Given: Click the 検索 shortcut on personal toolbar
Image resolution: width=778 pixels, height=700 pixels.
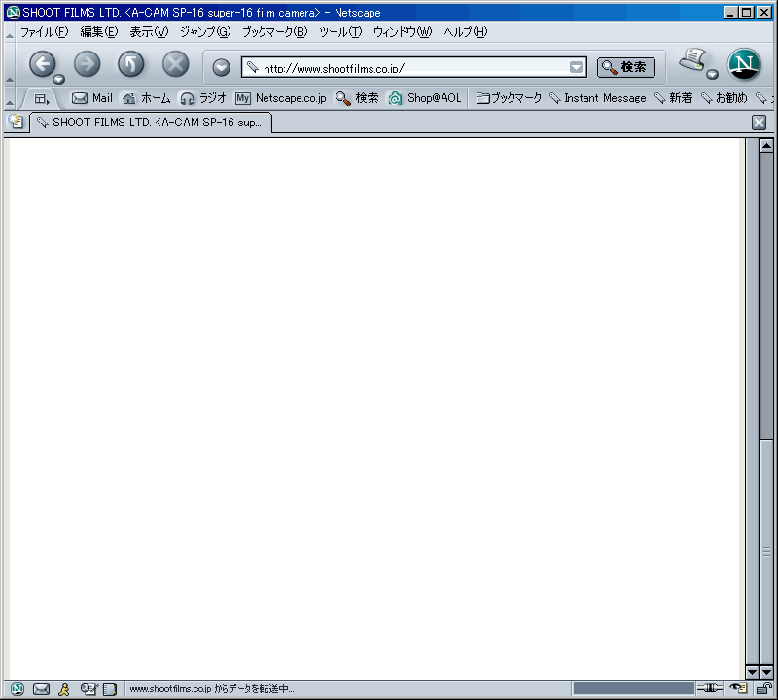Looking at the screenshot, I should point(357,98).
